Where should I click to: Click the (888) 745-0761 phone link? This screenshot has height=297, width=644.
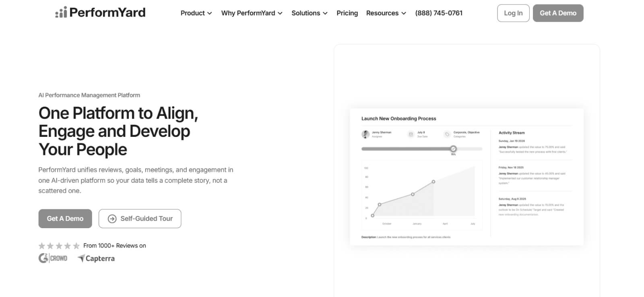click(x=439, y=13)
